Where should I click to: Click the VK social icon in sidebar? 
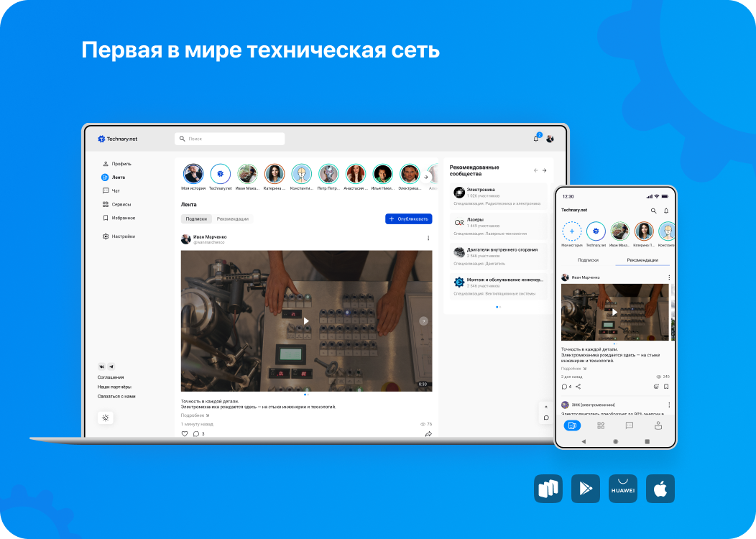(x=102, y=367)
